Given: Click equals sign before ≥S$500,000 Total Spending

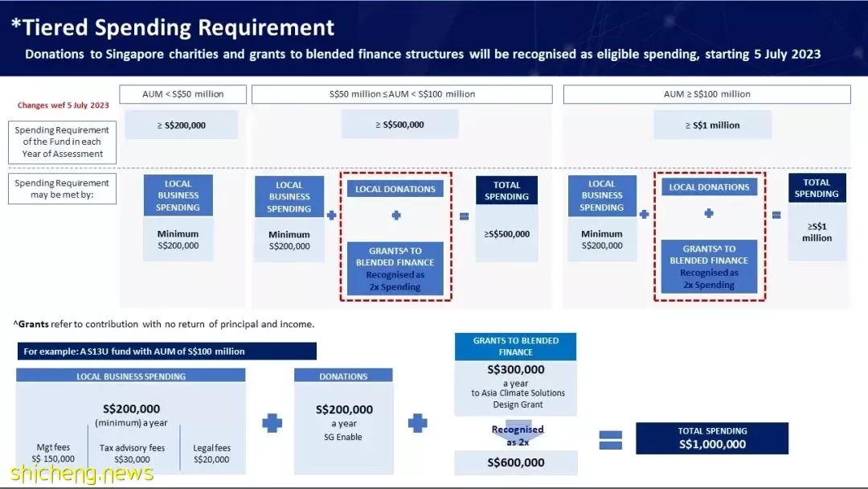Looking at the screenshot, I should coord(465,216).
